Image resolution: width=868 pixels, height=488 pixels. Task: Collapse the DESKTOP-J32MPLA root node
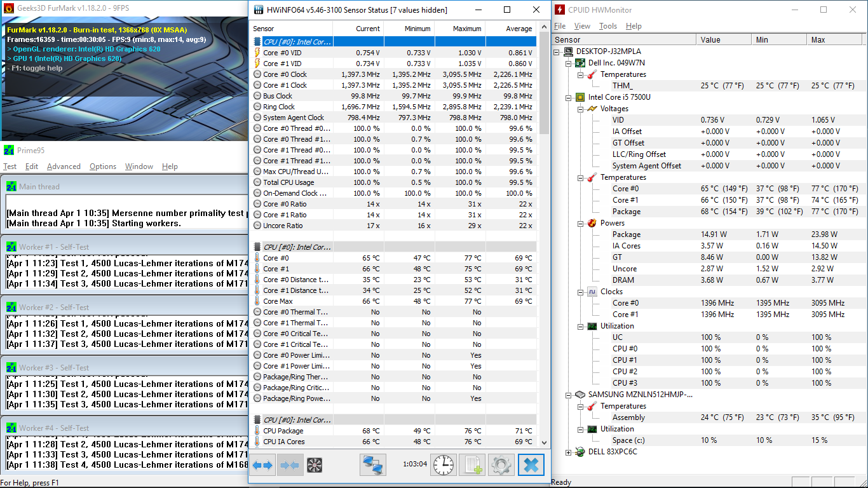tap(557, 51)
